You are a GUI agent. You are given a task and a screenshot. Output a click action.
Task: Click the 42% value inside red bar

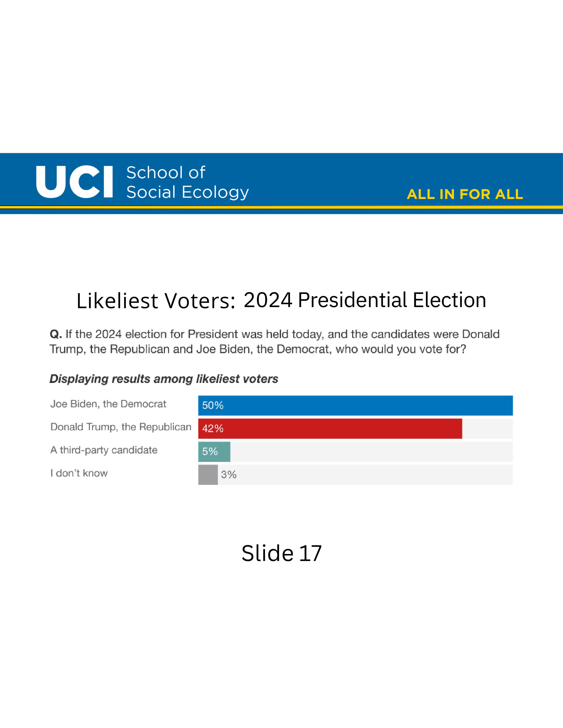213,428
